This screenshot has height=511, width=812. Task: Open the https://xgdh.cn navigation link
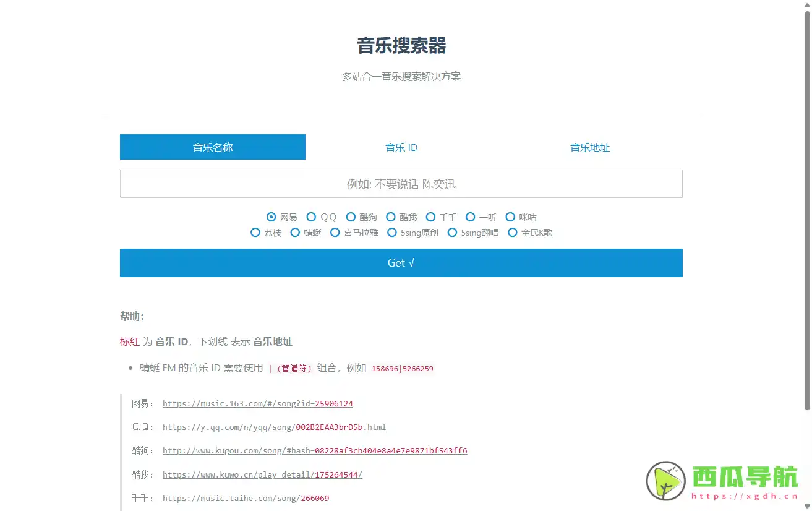tap(745, 495)
